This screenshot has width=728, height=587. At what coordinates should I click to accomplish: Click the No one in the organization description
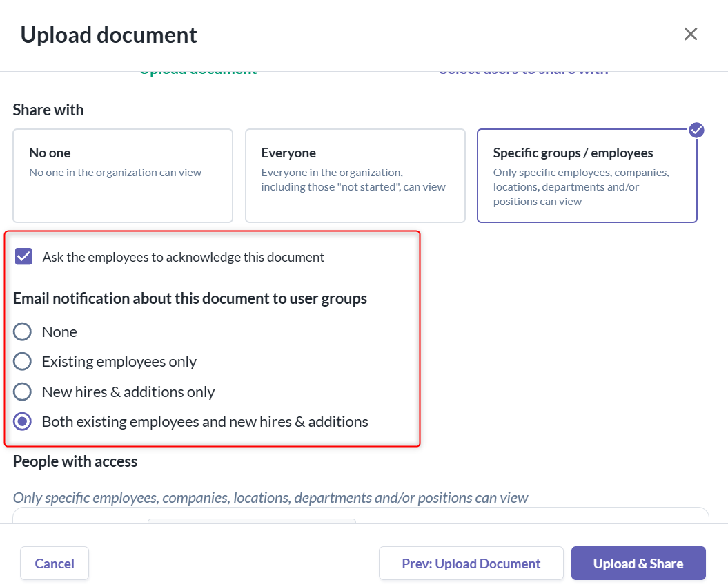click(x=115, y=173)
